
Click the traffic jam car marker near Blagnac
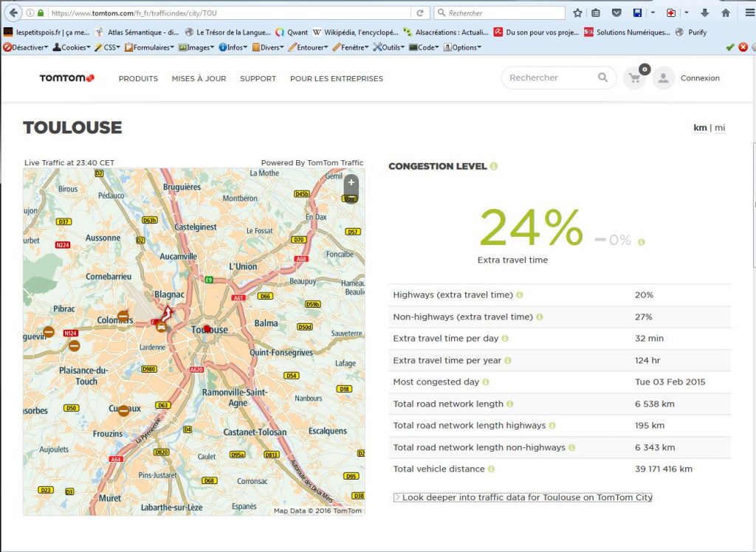pyautogui.click(x=161, y=326)
